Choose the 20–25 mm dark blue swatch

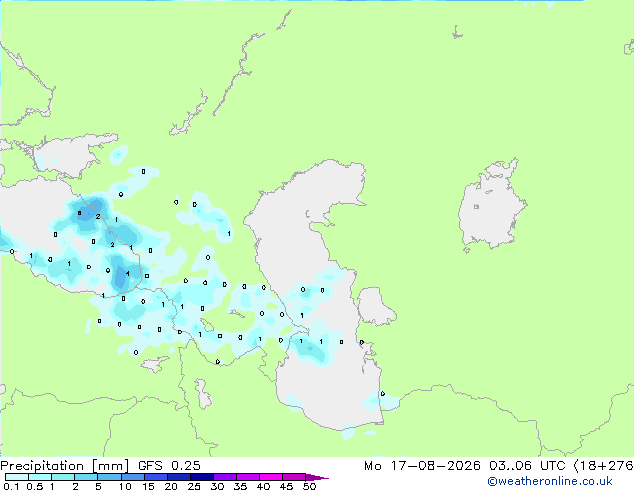pos(179,477)
